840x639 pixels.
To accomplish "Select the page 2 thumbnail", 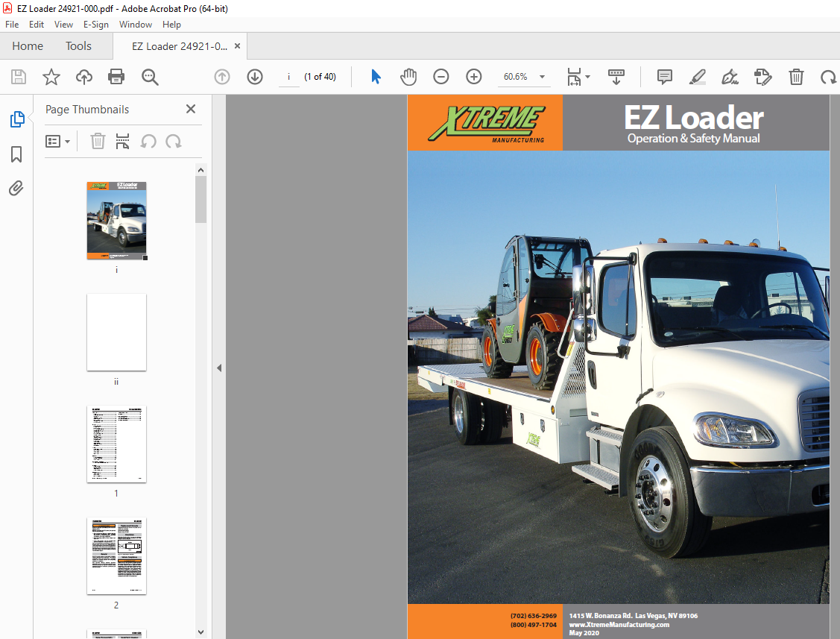I will pos(117,556).
